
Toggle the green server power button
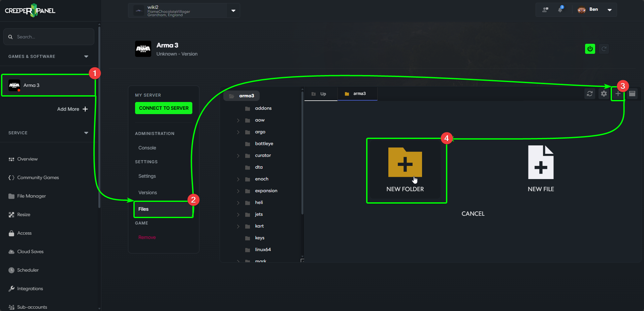590,48
